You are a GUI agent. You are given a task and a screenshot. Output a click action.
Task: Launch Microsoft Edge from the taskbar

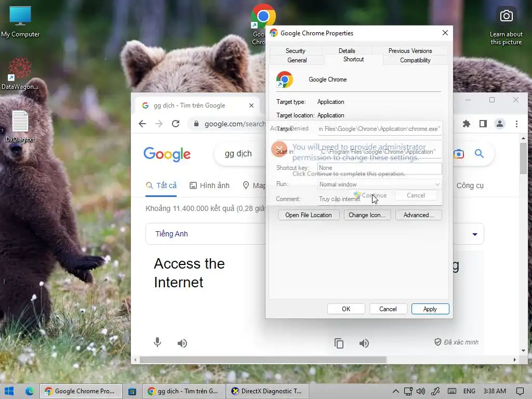point(30,391)
